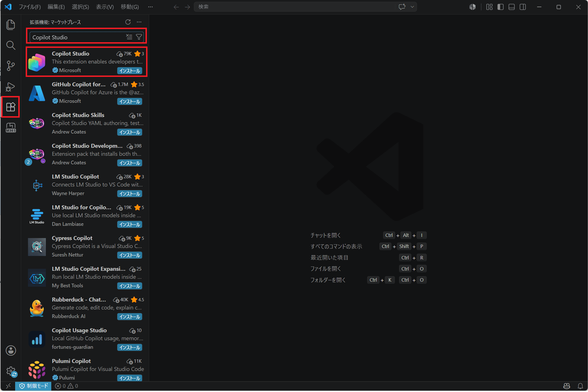Open the M365 Agents Toolkit icon
Screen dimensions: 588x392
11,127
